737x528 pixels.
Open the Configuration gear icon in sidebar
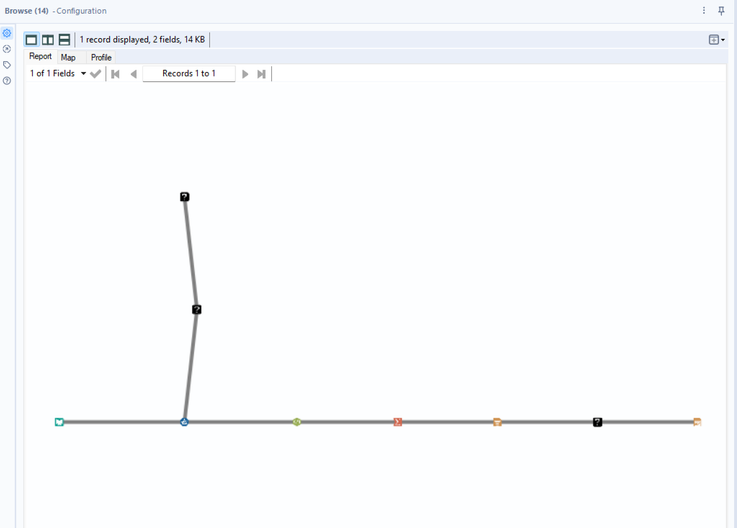(x=7, y=33)
